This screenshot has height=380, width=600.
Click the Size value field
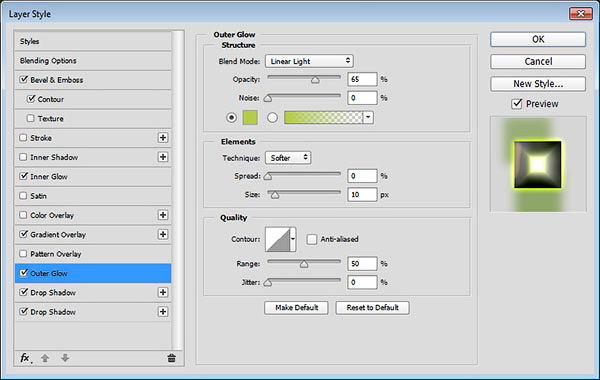[362, 194]
